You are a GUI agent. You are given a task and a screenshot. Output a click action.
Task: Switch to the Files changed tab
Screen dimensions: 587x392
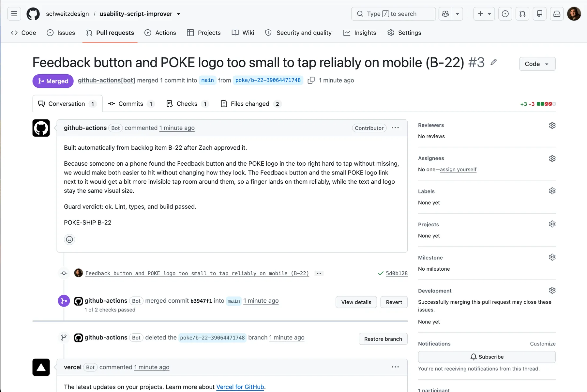[250, 104]
